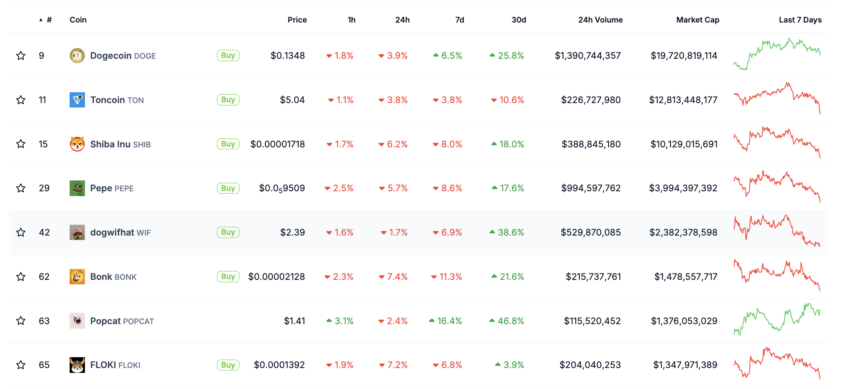This screenshot has width=850, height=389.
Task: Click the Shiba Inu coin logo
Action: 77,144
